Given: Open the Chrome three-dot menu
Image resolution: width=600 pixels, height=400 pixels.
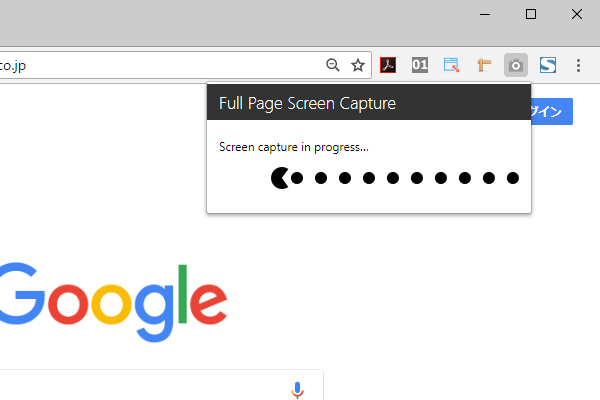Looking at the screenshot, I should [578, 65].
